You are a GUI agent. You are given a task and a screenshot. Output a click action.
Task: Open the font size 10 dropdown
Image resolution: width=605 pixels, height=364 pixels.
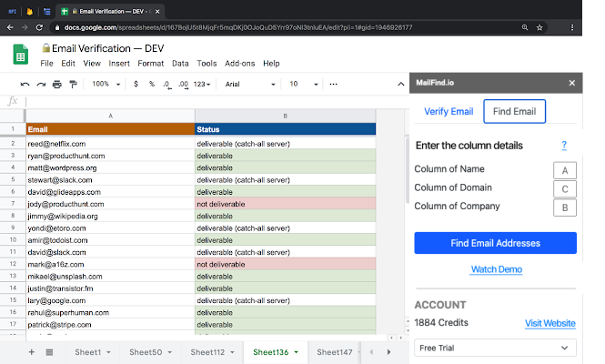tap(304, 84)
